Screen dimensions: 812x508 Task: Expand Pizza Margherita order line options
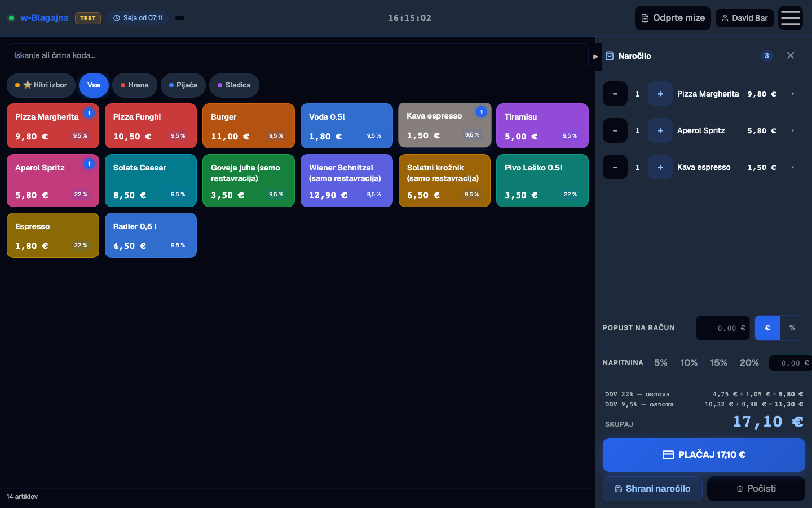pos(793,94)
